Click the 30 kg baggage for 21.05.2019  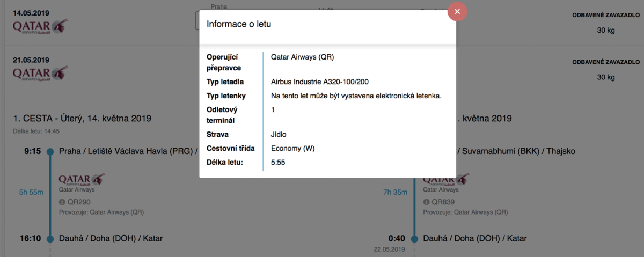pos(605,77)
